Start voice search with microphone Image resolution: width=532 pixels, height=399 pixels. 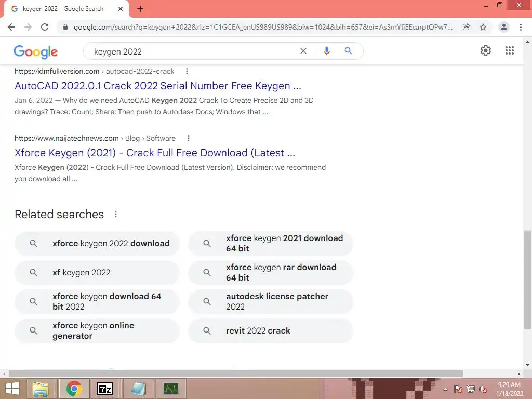pyautogui.click(x=327, y=51)
